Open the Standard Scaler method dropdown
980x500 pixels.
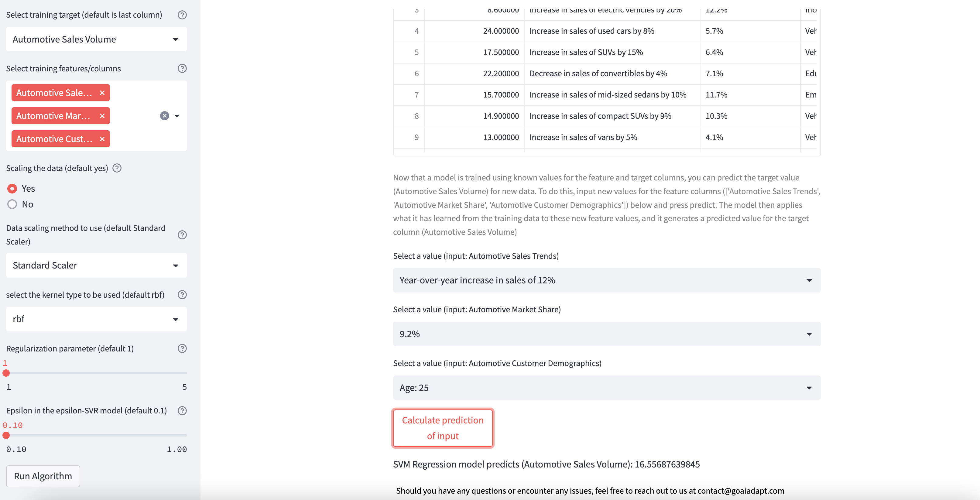[96, 265]
